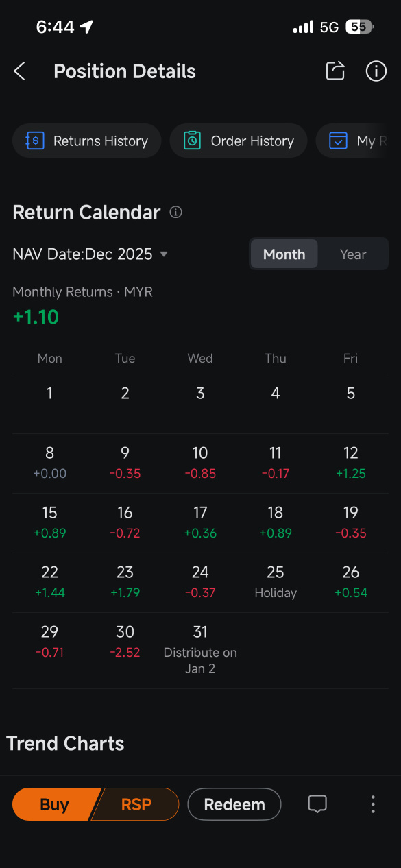Tap the Redeem button
Screen dimensions: 401x868
coord(234,804)
